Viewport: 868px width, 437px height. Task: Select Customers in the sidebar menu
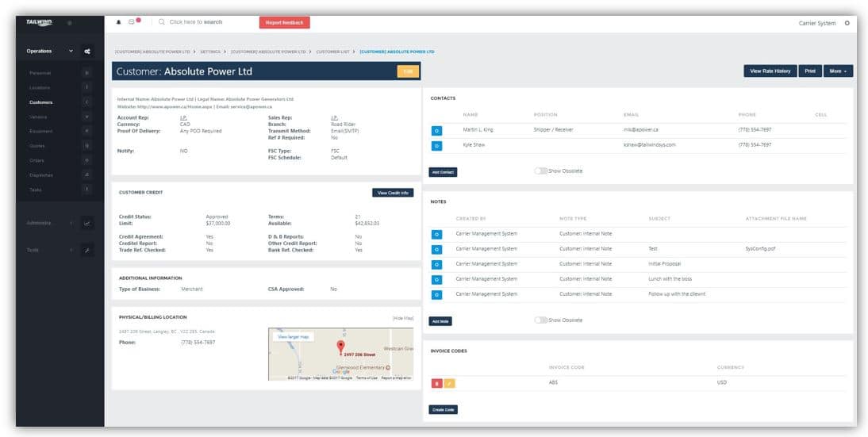41,102
